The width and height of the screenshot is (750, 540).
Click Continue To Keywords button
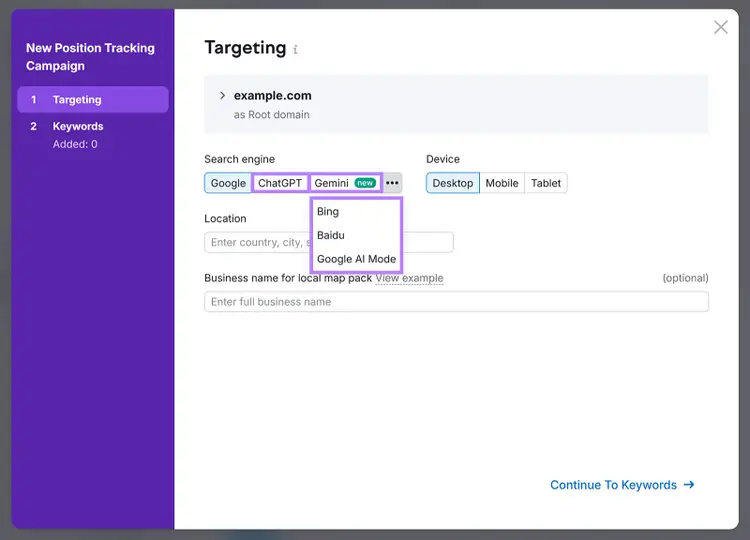(x=622, y=485)
